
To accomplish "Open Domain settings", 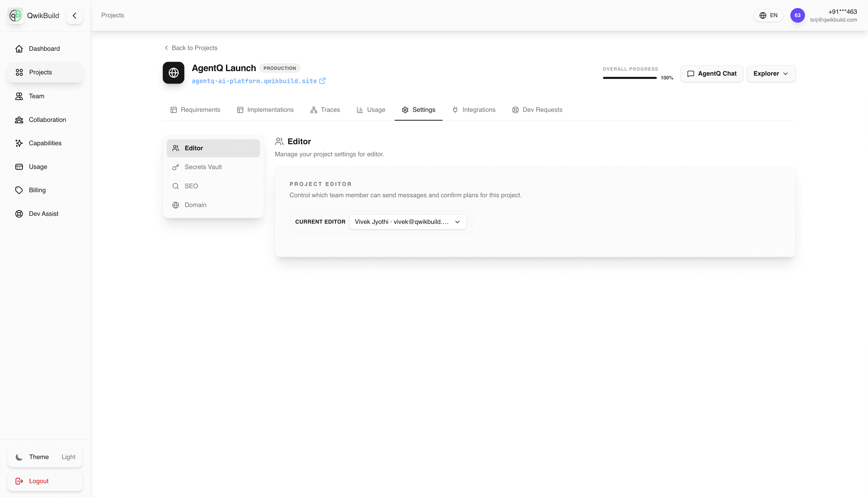I will [x=213, y=205].
